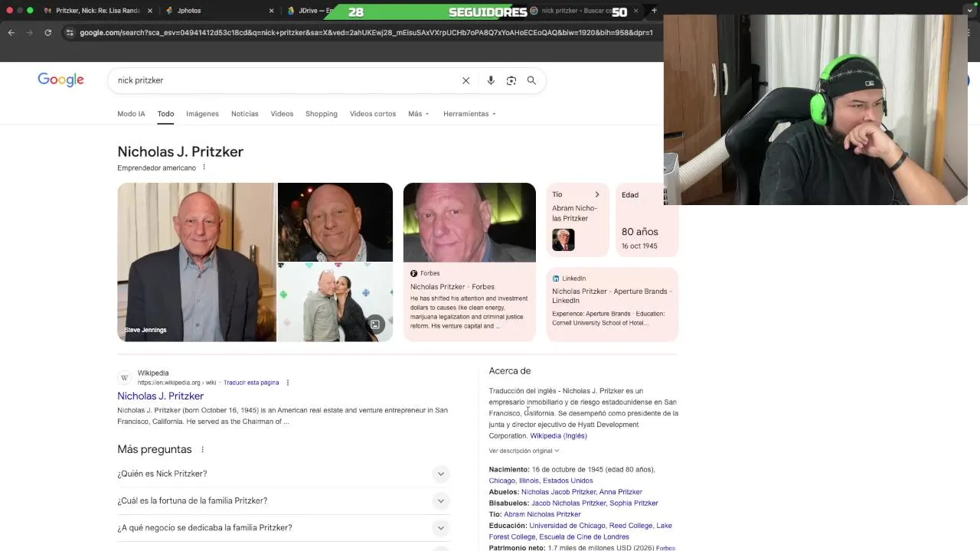This screenshot has height=551, width=980.
Task: Open site information icon in address bar
Action: point(70,33)
